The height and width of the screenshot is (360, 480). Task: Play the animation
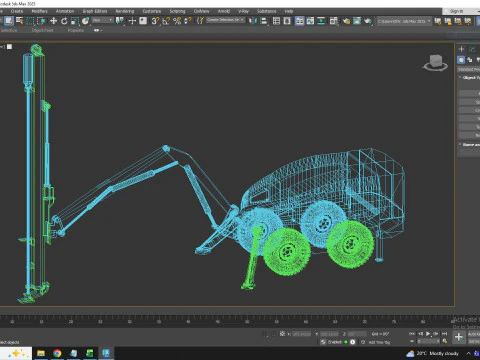(x=428, y=334)
